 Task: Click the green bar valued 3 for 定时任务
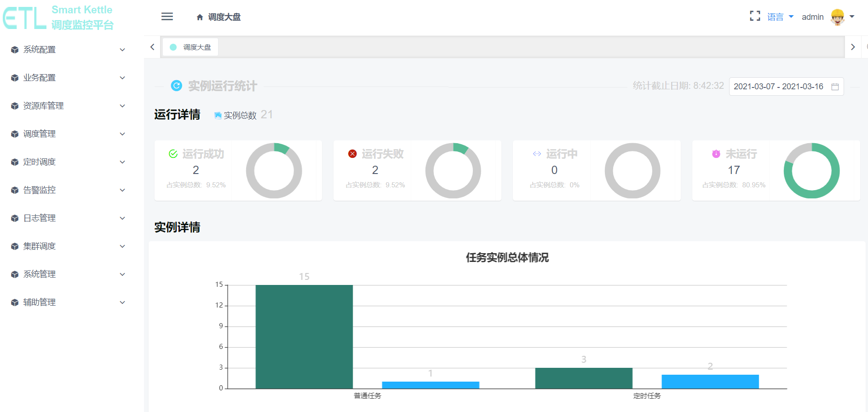click(x=584, y=378)
